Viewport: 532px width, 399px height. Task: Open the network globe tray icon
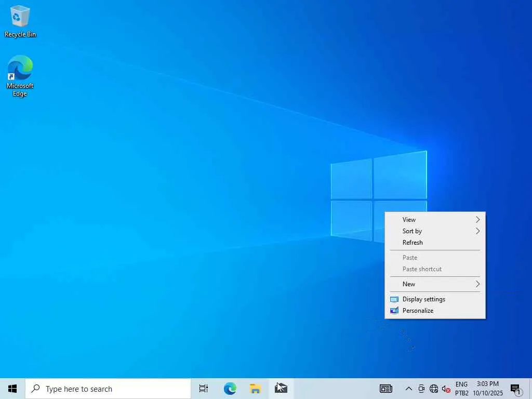click(434, 389)
